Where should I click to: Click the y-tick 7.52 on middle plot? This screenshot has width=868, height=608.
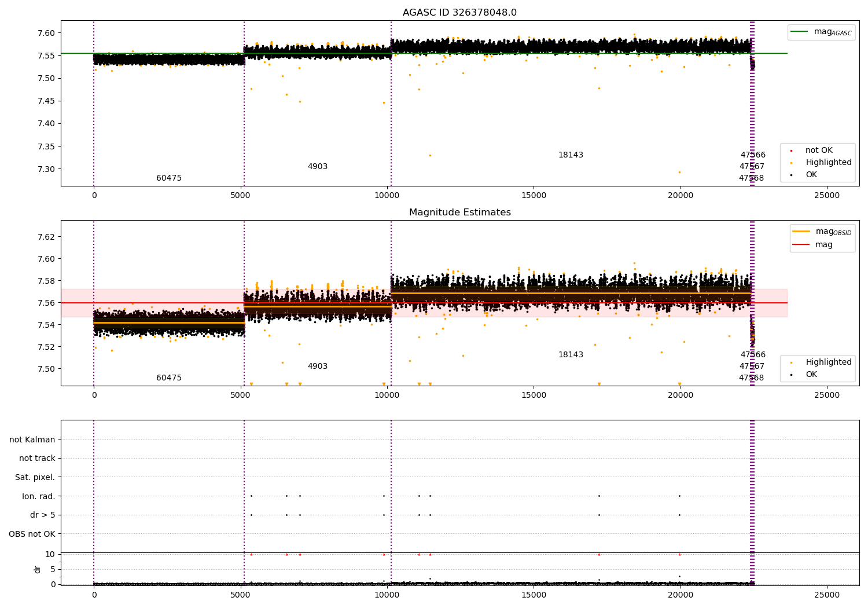click(46, 347)
